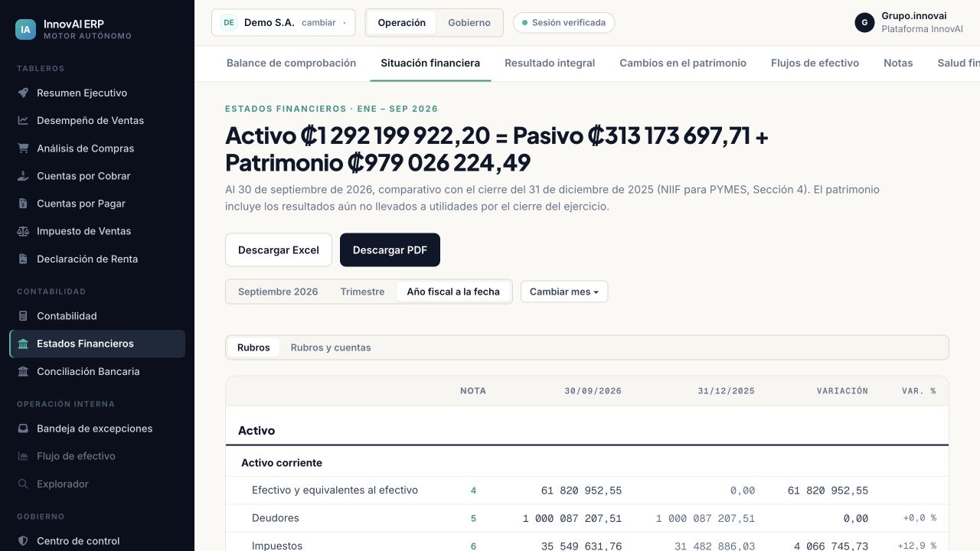Open note 4 link for Efectivo

[473, 491]
